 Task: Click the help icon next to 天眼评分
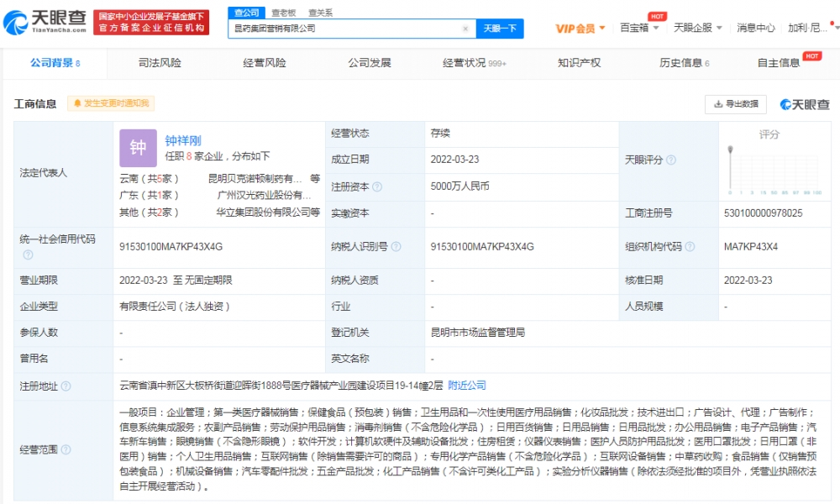click(x=670, y=160)
